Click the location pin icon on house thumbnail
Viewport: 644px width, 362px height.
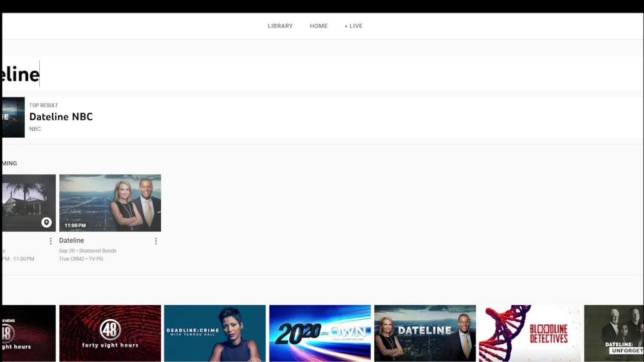[46, 222]
